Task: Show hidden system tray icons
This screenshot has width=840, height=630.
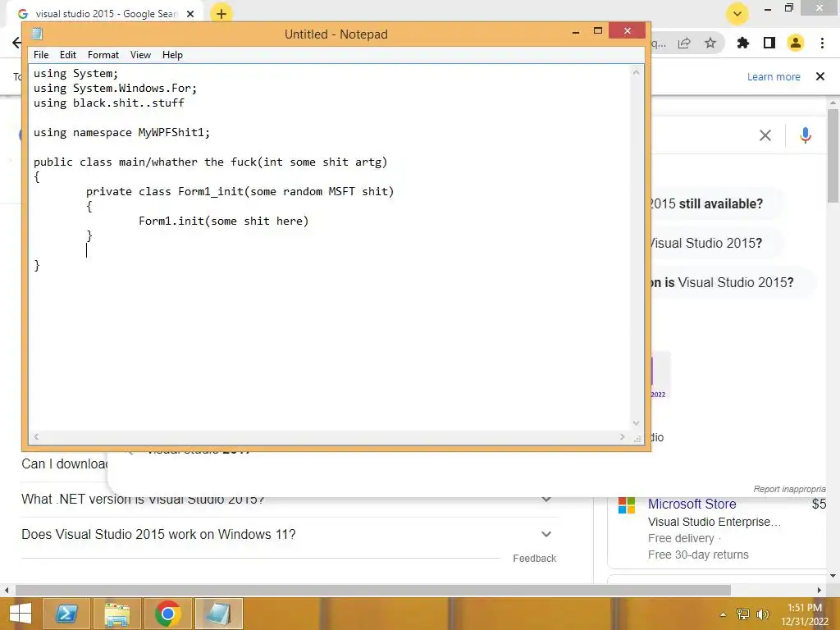Action: (x=724, y=614)
